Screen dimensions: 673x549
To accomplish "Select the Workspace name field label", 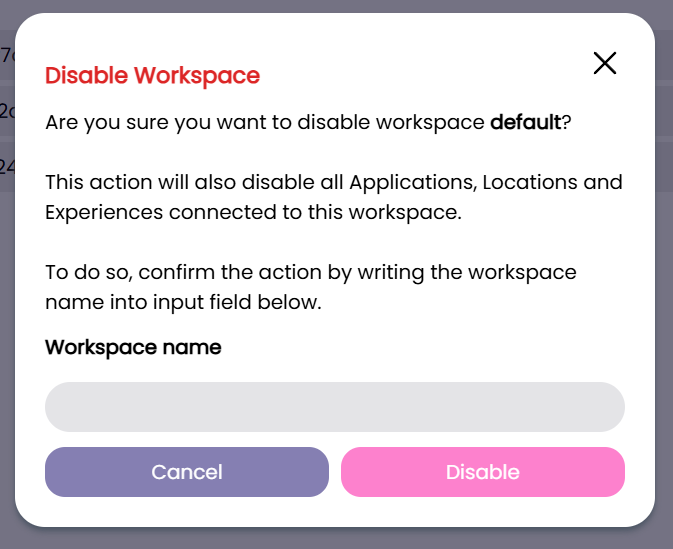I will pos(133,347).
